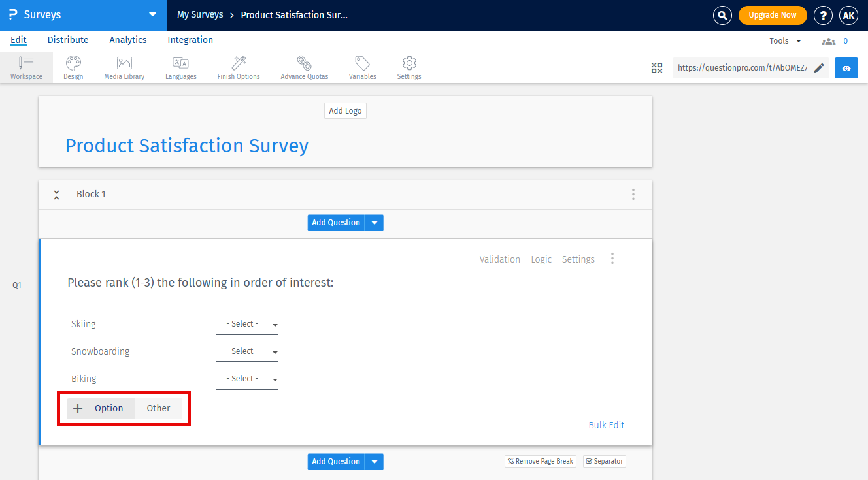Open the Tools menu

point(784,40)
